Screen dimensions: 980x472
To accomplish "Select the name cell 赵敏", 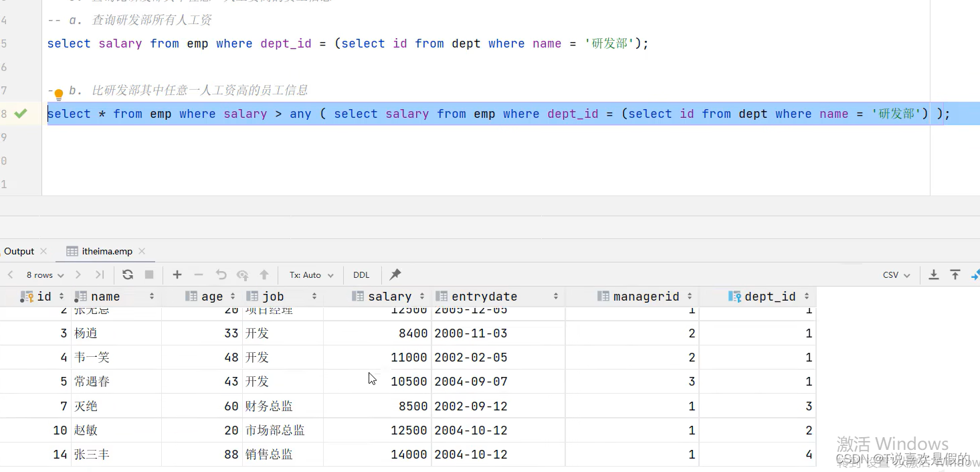I will (x=116, y=430).
